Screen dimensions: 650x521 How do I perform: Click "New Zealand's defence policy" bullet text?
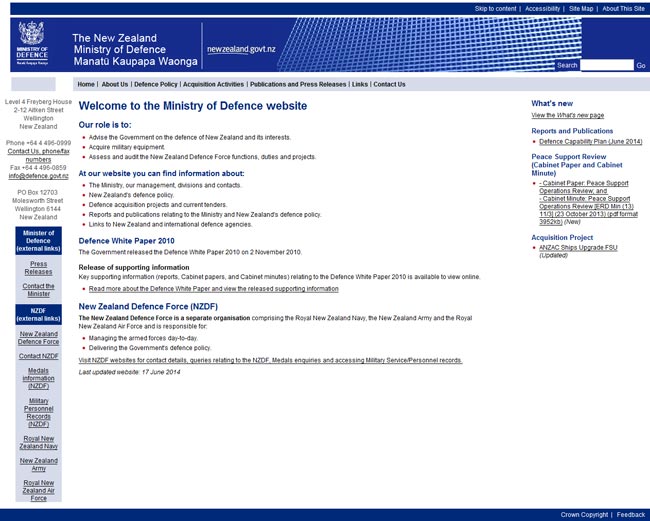coord(131,195)
